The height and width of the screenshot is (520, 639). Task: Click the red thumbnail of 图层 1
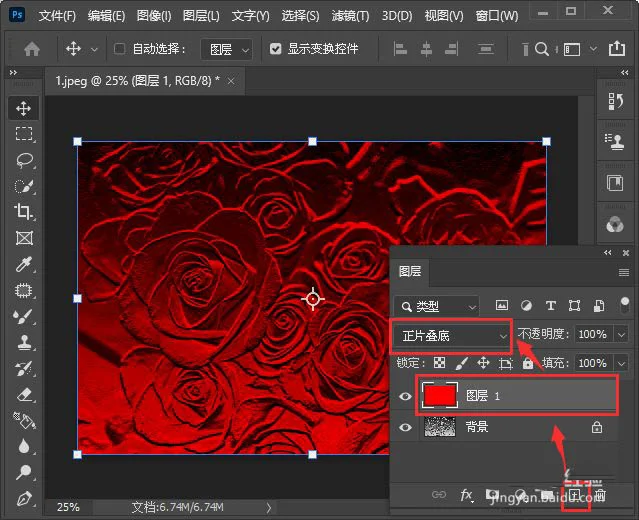point(440,395)
